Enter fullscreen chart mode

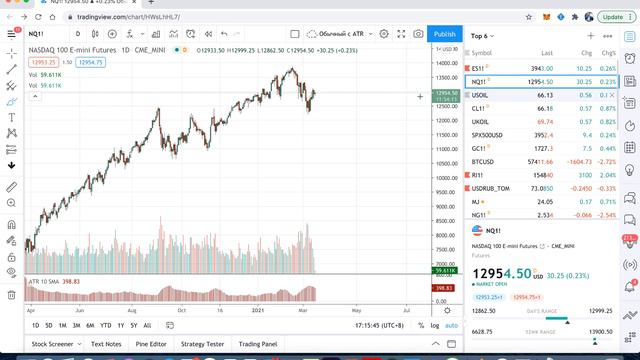pyautogui.click(x=401, y=34)
